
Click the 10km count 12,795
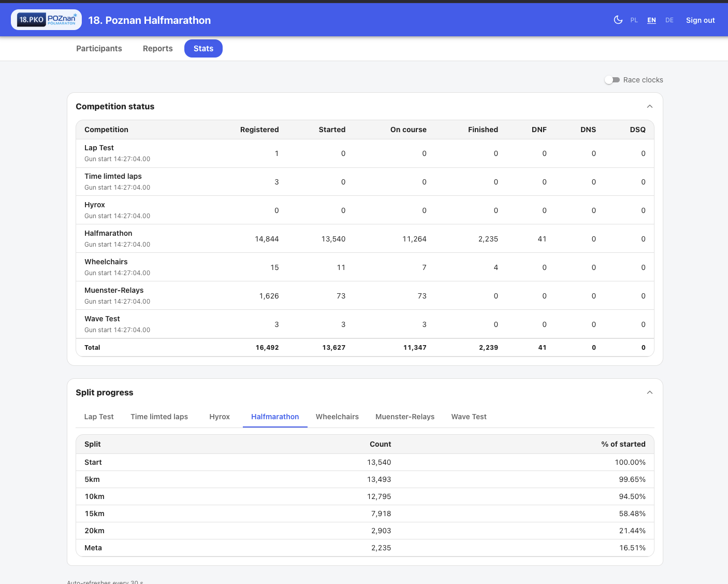(x=379, y=496)
